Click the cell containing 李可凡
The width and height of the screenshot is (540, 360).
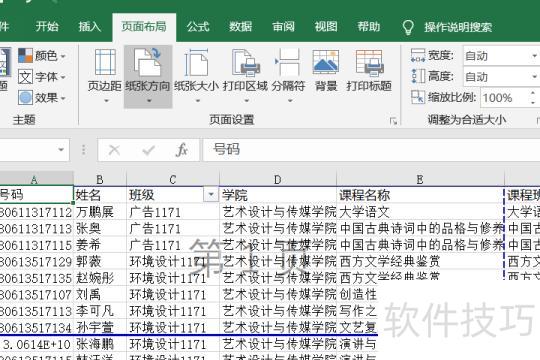(x=100, y=311)
